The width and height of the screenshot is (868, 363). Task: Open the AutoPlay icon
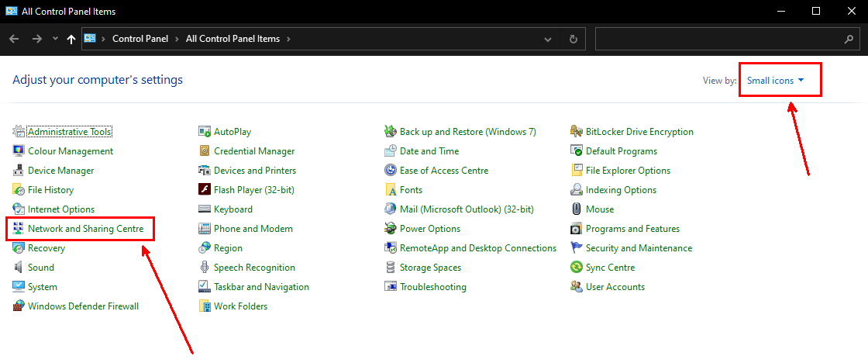[205, 132]
